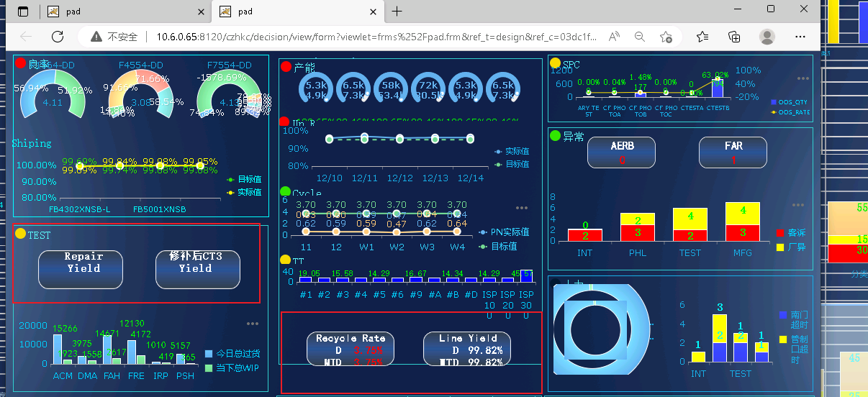This screenshot has width=868, height=397.
Task: Click the CTESTB SPC axis label
Action: click(x=717, y=108)
